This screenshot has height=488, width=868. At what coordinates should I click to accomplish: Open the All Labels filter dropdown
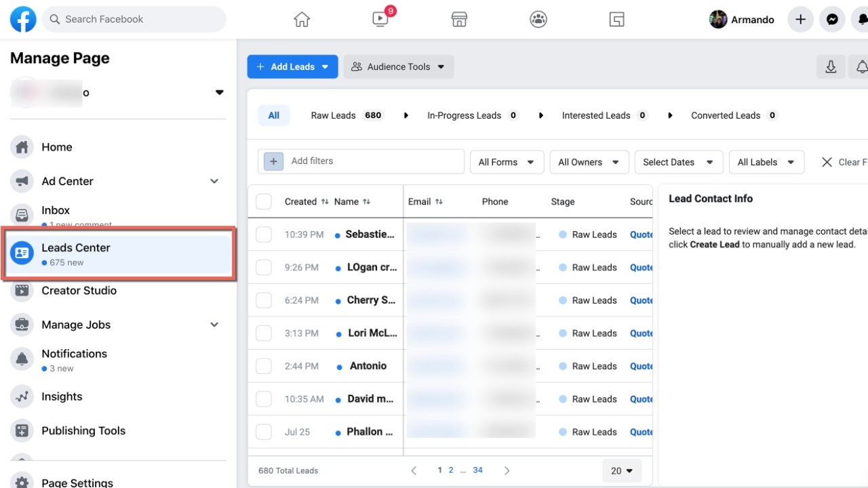tap(766, 162)
